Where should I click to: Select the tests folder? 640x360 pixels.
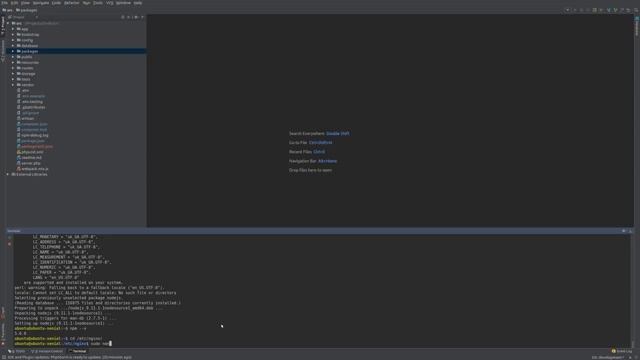tap(26, 79)
